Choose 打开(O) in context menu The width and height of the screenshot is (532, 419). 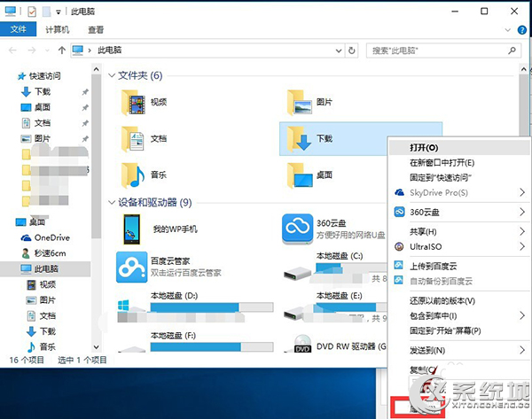point(458,148)
